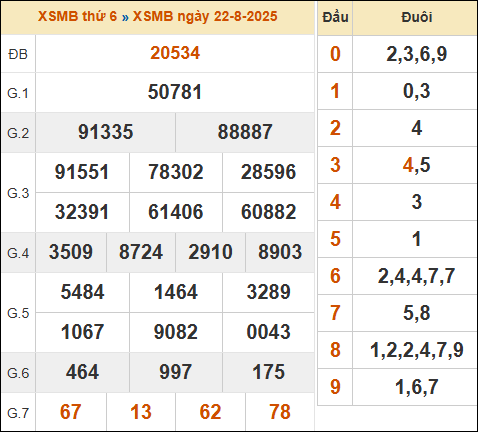Viewport: 478px width, 432px height.
Task: Click the Đuôi values '2,4,4,7,7'
Action: tap(417, 276)
